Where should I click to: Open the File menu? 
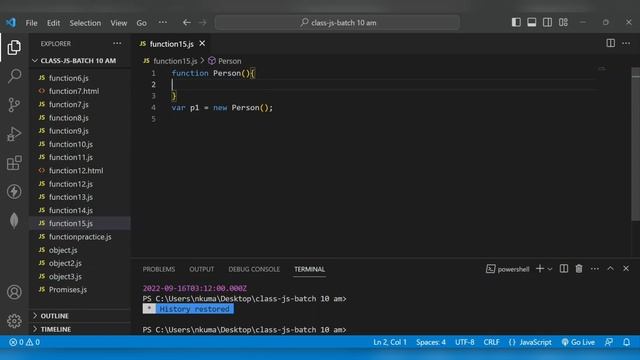click(x=31, y=23)
